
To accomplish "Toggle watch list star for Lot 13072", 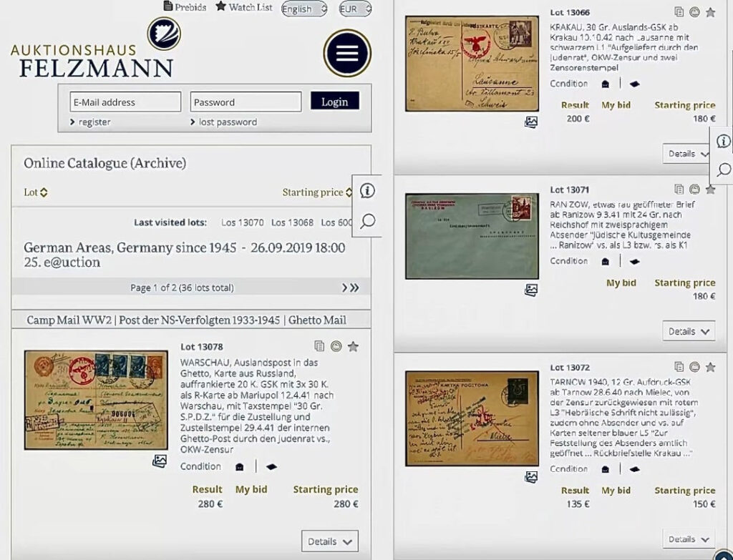I will click(710, 367).
